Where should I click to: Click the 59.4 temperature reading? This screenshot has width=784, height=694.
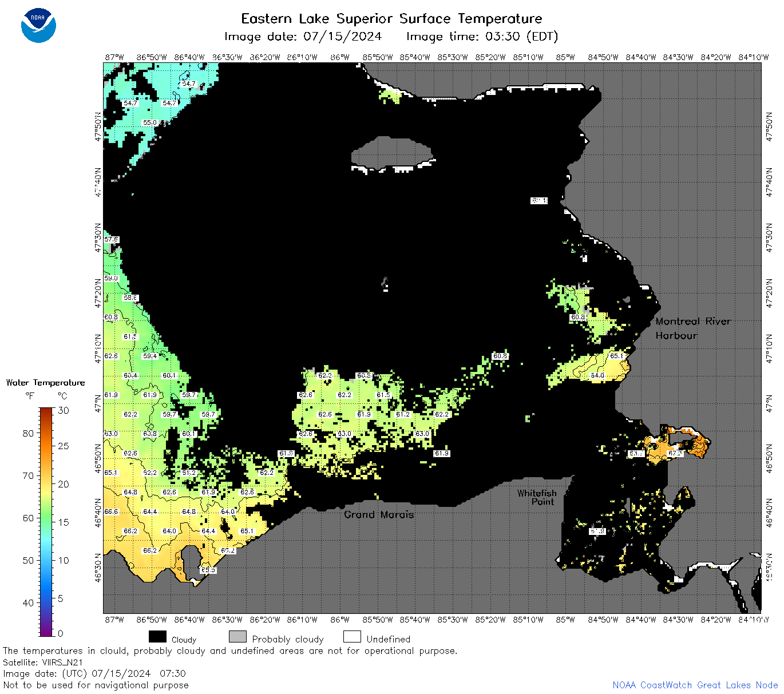pyautogui.click(x=150, y=356)
